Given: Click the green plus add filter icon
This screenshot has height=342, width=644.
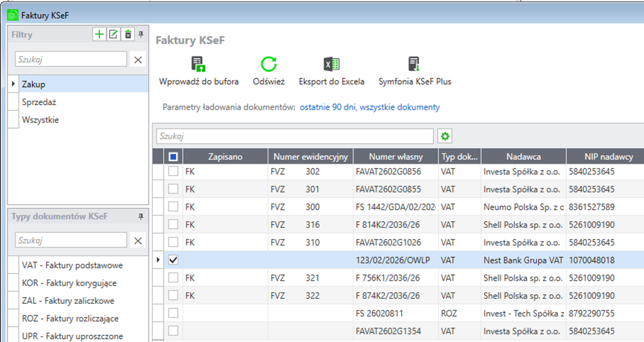Looking at the screenshot, I should pyautogui.click(x=99, y=35).
